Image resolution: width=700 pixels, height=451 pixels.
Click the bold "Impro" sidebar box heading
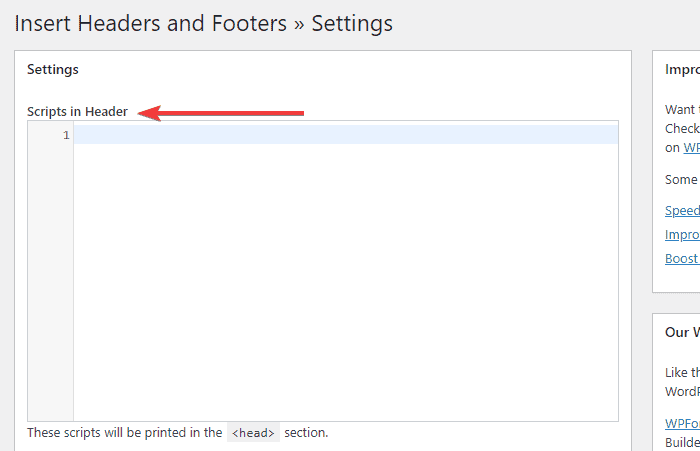point(682,70)
